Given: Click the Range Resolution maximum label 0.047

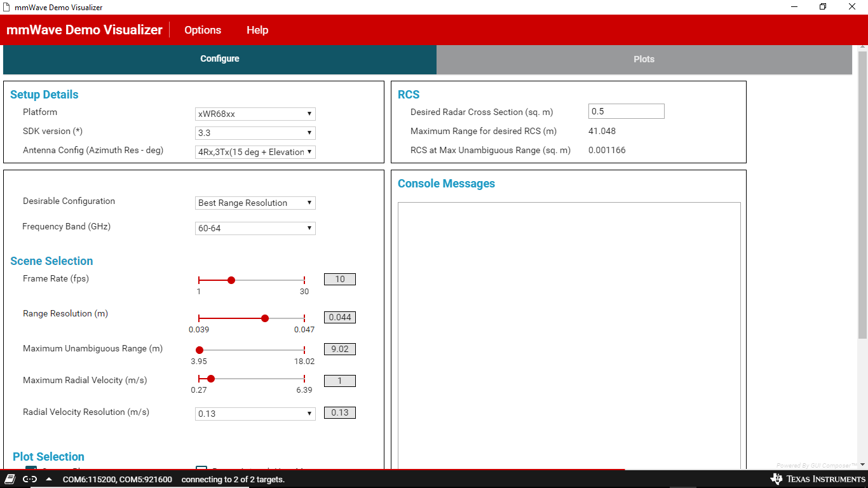Looking at the screenshot, I should pyautogui.click(x=304, y=330).
